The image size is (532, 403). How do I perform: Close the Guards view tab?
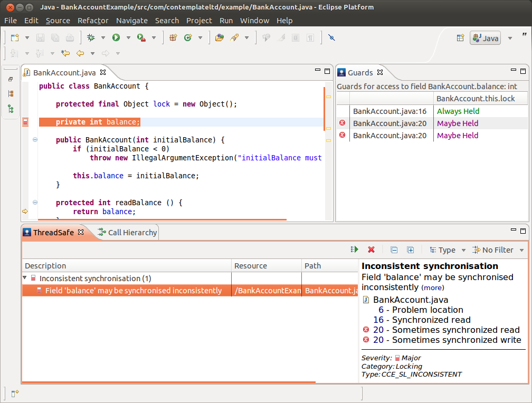(x=380, y=72)
